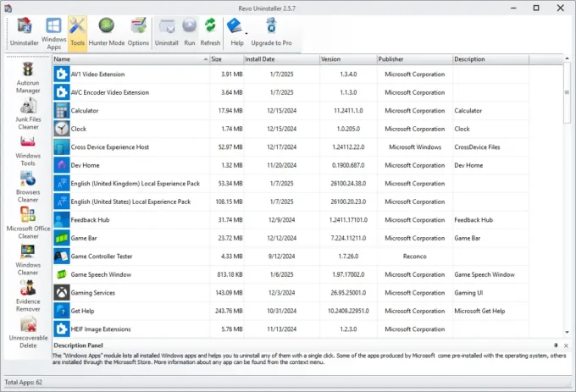Image resolution: width=576 pixels, height=392 pixels.
Task: Expand the Help dropdown arrow
Action: coord(246,34)
